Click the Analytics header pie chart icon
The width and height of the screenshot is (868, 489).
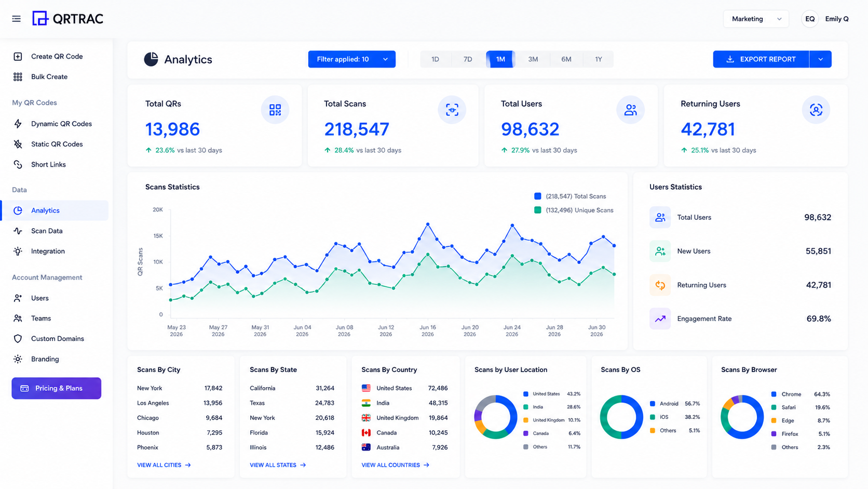151,59
